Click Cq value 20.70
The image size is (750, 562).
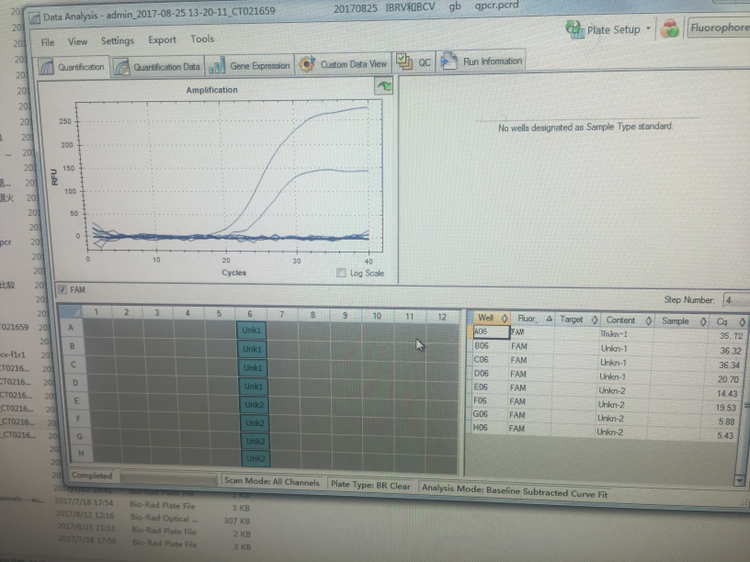(x=728, y=379)
